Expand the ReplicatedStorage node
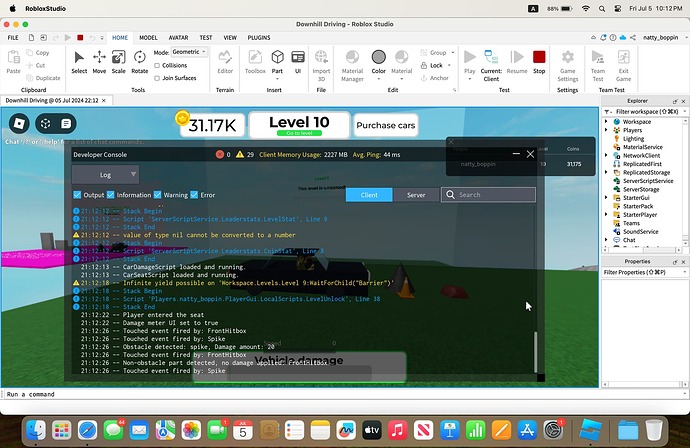690x448 pixels. point(606,172)
